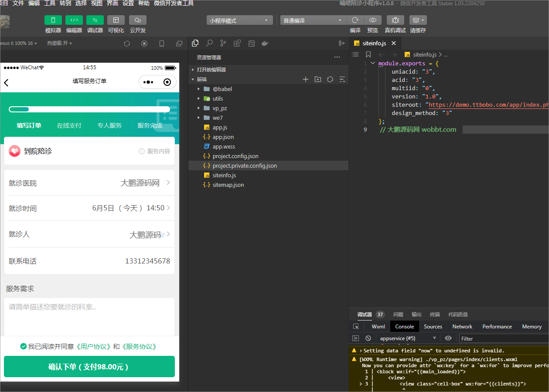Image resolution: width=549 pixels, height=392 pixels.
Task: Select the Search icon in the sidebar
Action: tap(209, 43)
